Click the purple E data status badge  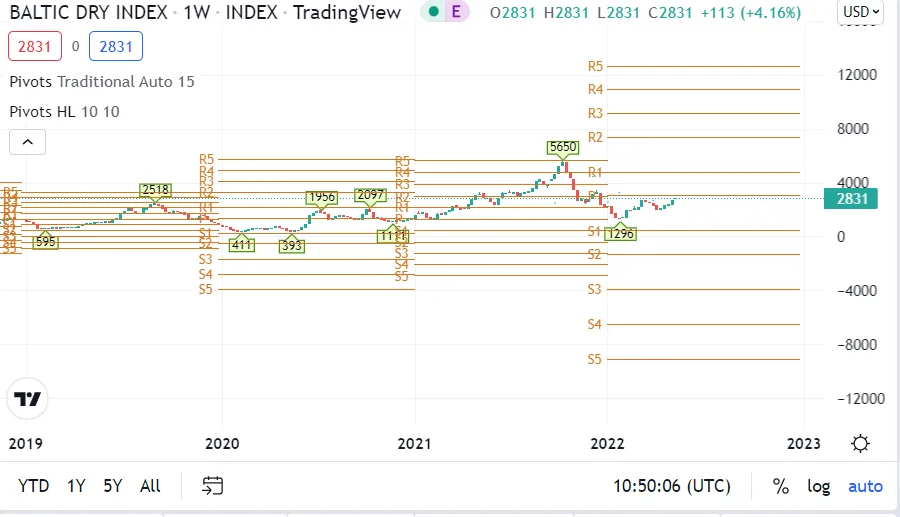pos(457,12)
